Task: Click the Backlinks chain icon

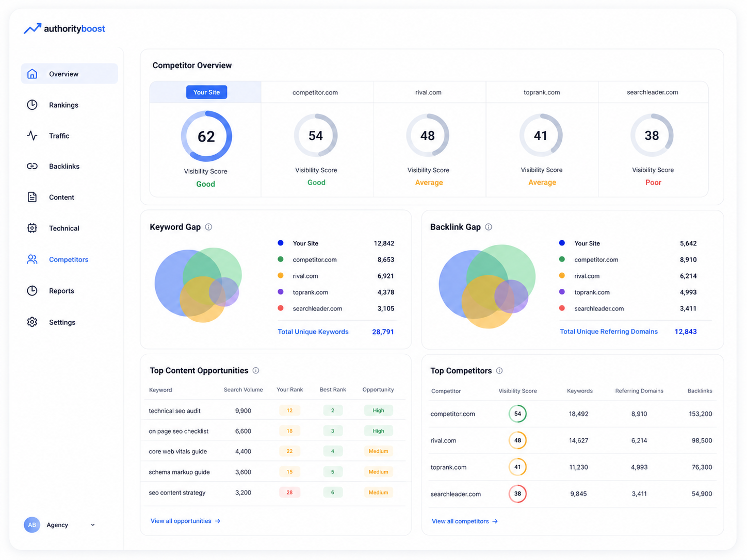Action: pos(32,166)
